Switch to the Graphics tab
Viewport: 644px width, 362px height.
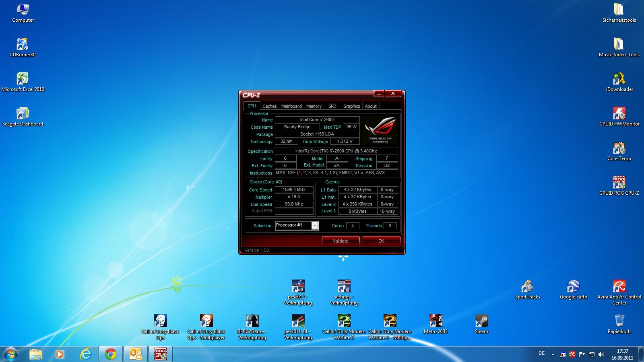pyautogui.click(x=351, y=106)
